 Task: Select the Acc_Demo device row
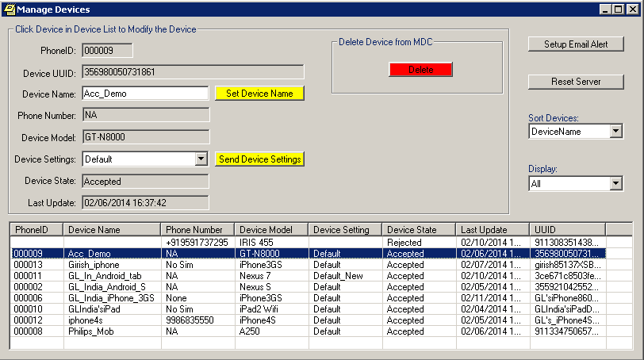coord(308,253)
